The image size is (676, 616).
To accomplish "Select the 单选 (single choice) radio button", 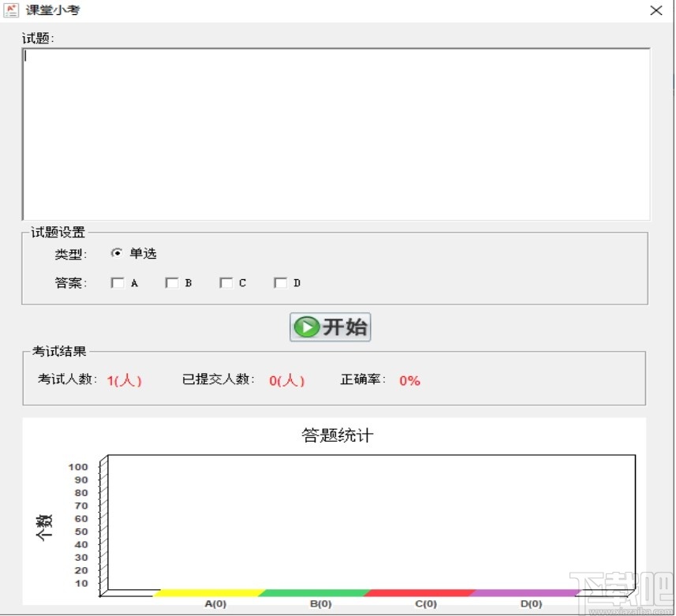I will [x=115, y=253].
